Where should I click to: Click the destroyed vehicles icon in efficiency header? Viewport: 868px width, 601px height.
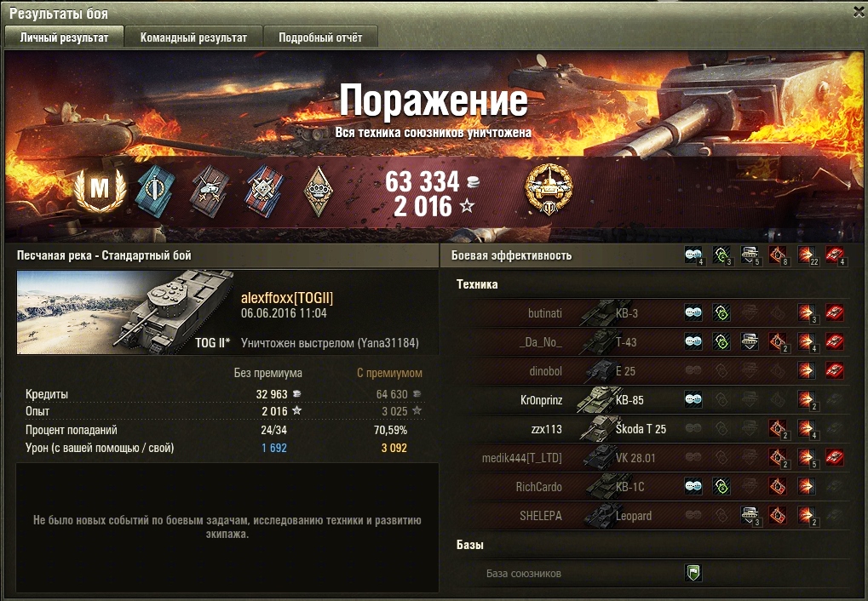[834, 255]
